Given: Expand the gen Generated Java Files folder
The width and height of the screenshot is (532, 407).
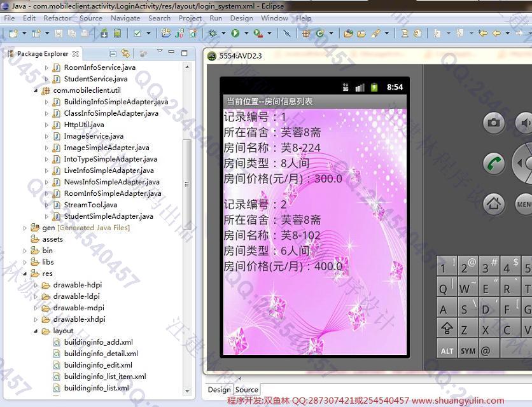Looking at the screenshot, I should click(24, 228).
